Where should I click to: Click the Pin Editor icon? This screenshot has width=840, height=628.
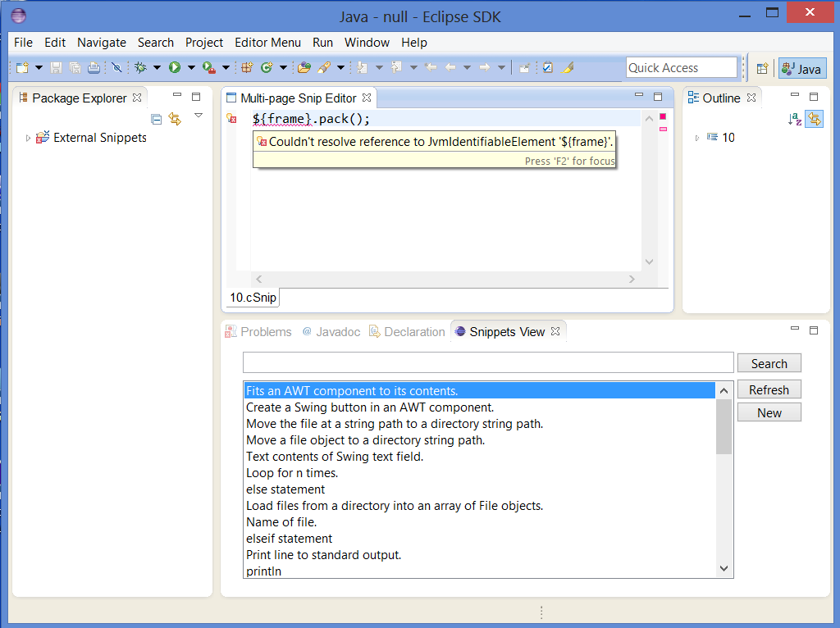(524, 67)
